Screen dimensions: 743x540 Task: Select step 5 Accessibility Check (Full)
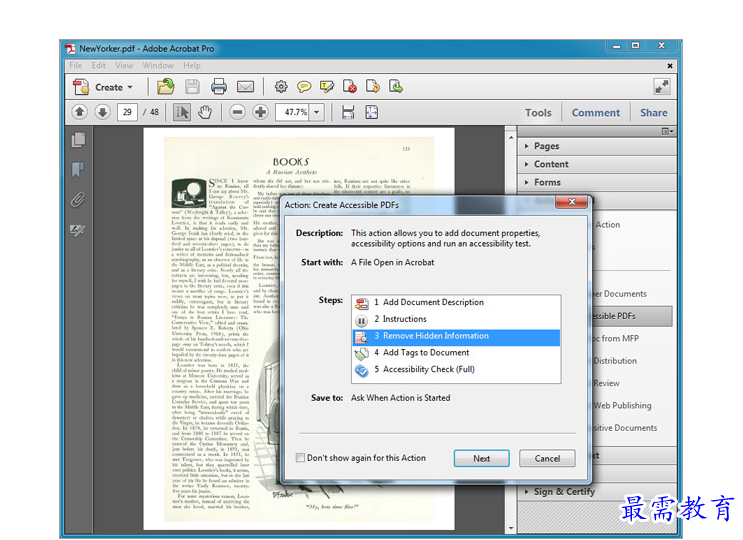point(456,369)
